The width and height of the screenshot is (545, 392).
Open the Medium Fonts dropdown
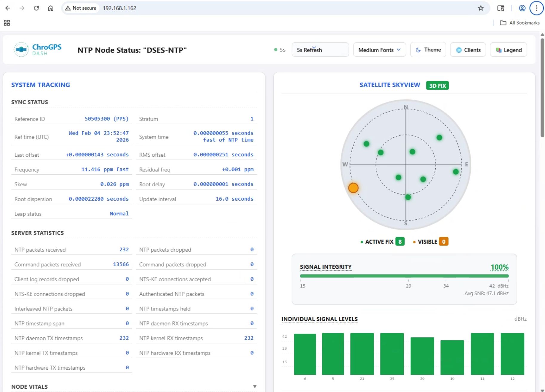pos(379,50)
